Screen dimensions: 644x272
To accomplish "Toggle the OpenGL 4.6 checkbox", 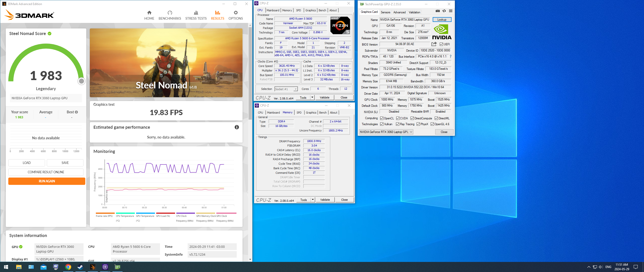I will 432,124.
